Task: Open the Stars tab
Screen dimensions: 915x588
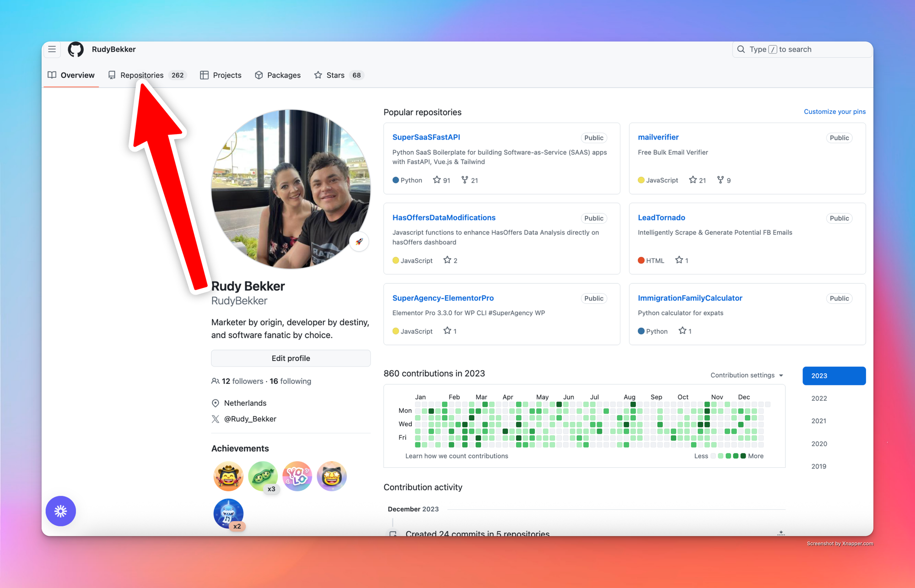Action: [x=335, y=75]
